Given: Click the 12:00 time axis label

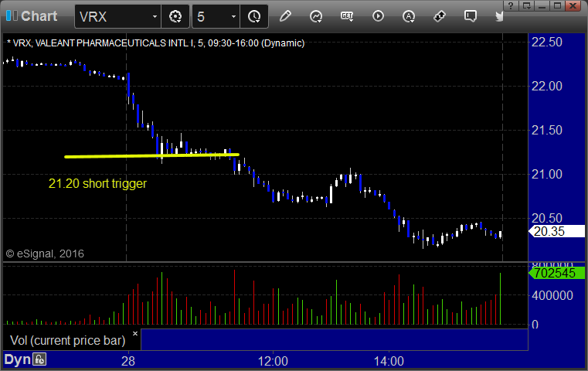Looking at the screenshot, I should [273, 361].
